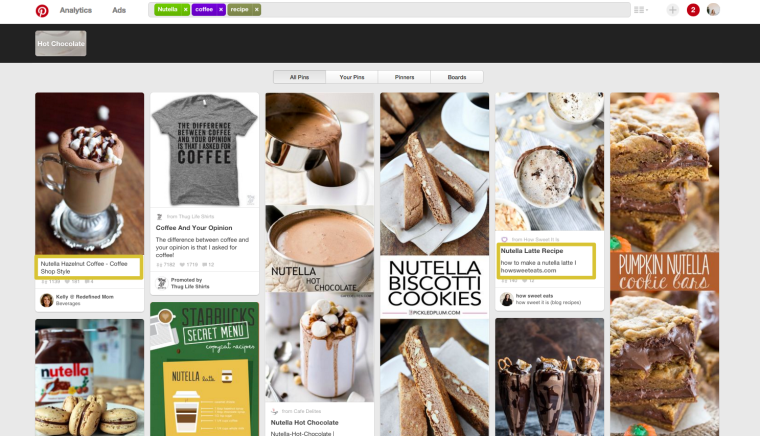
Task: Select the green Nutella search tag
Action: 168,10
